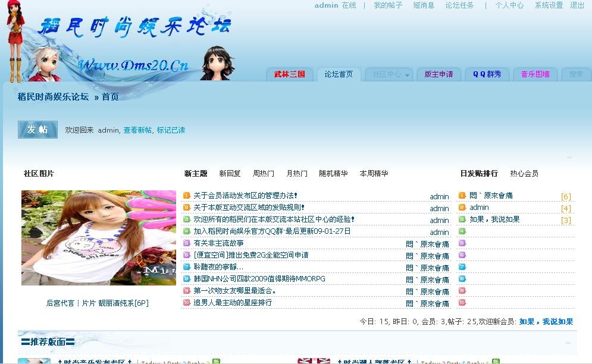This screenshot has width=592, height=364.
Task: Open thread 加入稻民时尚娱乐官方QQ群
Action: click(272, 231)
